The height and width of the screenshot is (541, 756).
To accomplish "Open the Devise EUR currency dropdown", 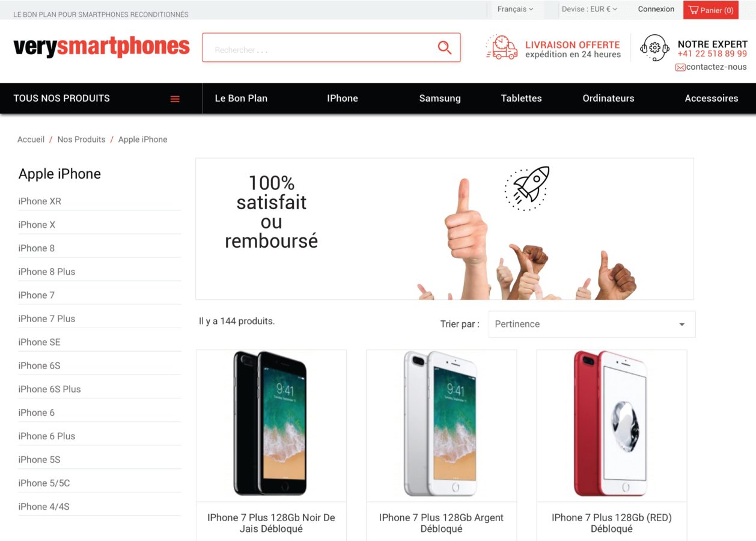I will pos(589,10).
